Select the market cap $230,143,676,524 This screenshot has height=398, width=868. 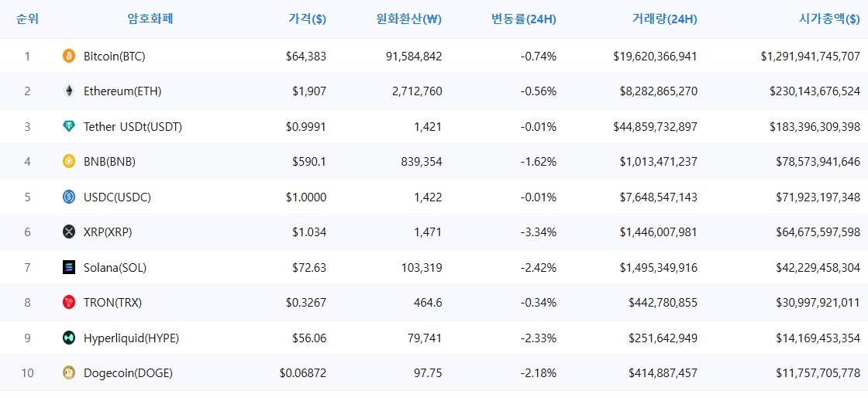[x=815, y=91]
